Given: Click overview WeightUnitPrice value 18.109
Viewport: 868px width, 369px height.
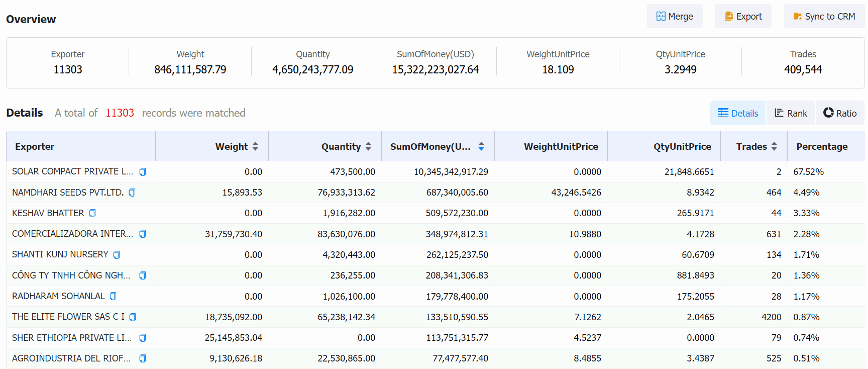Looking at the screenshot, I should 558,69.
